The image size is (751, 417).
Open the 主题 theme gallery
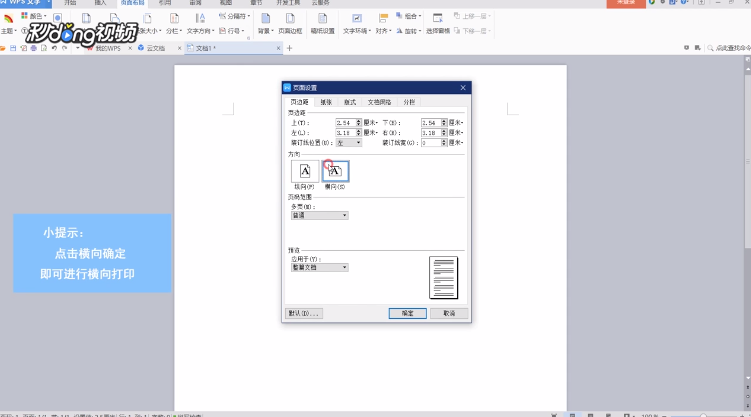[8, 23]
